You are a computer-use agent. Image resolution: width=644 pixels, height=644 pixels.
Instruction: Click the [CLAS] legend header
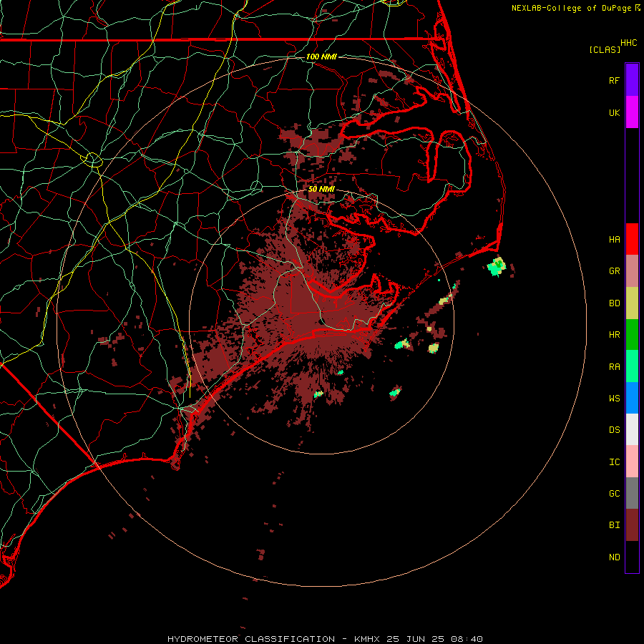click(604, 49)
